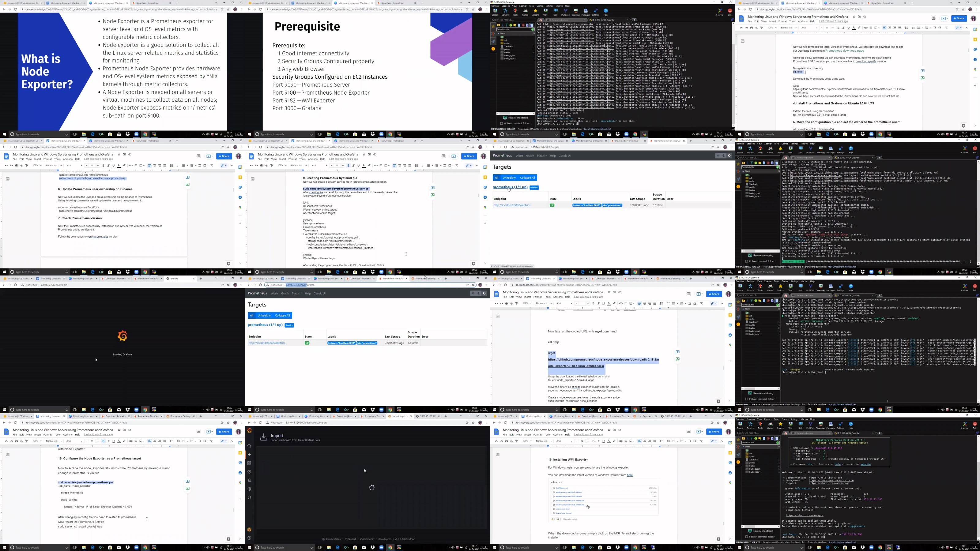Click Servers toolbar icon in apt-update MobaXterm window
Viewport: 980px width, 551px height.
pyautogui.click(x=505, y=11)
